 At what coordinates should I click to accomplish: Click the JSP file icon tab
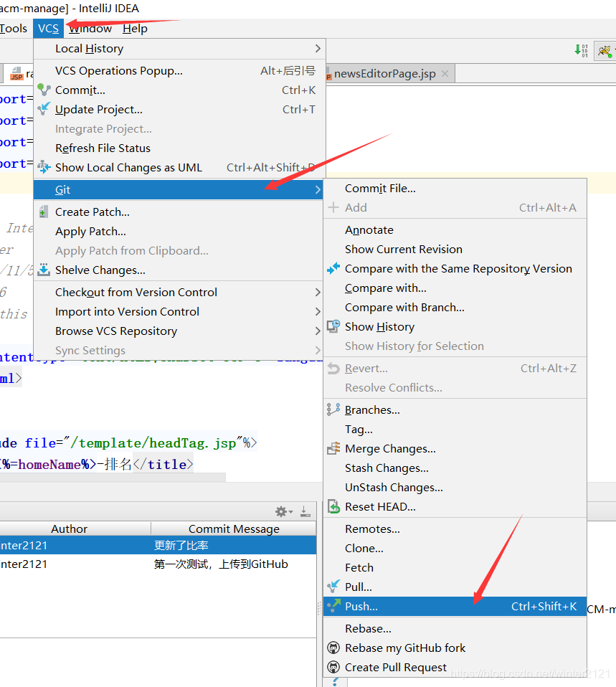[16, 74]
